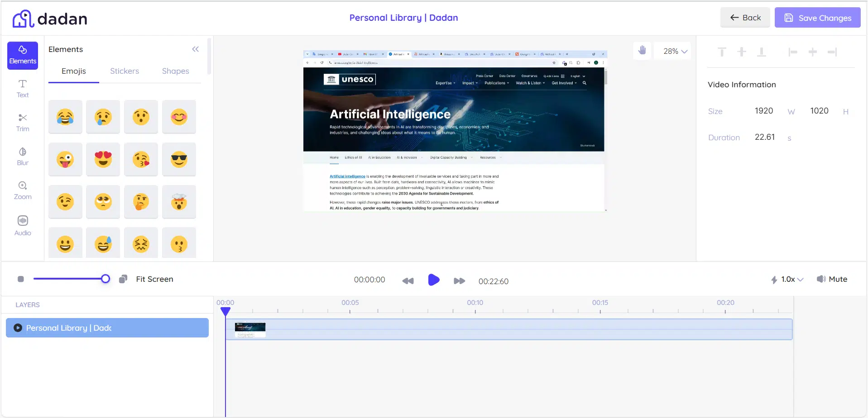Click the align left icon
The image size is (868, 418).
point(793,52)
